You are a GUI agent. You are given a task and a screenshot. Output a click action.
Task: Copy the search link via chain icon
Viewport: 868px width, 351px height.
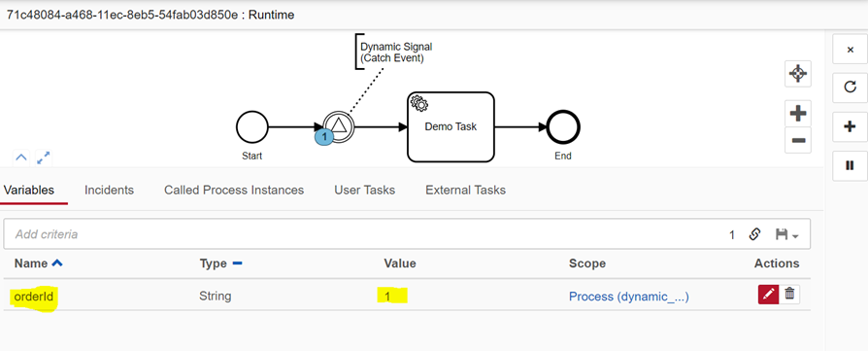[x=754, y=234]
